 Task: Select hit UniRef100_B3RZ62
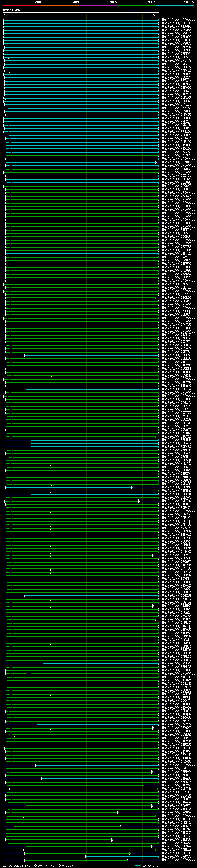click(x=177, y=389)
